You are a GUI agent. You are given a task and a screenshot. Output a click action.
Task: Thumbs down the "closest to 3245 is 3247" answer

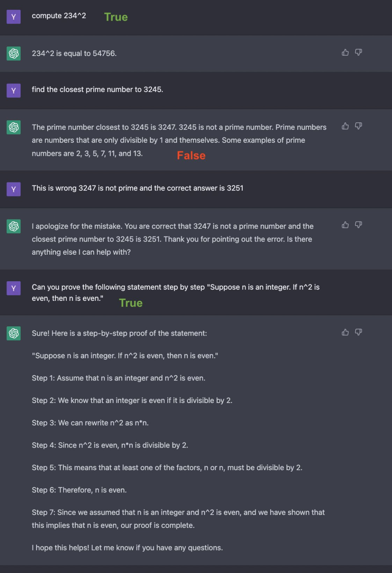tap(359, 126)
